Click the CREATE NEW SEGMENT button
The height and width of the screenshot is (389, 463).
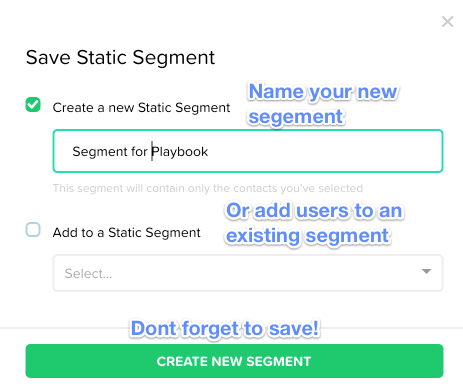[x=234, y=361]
